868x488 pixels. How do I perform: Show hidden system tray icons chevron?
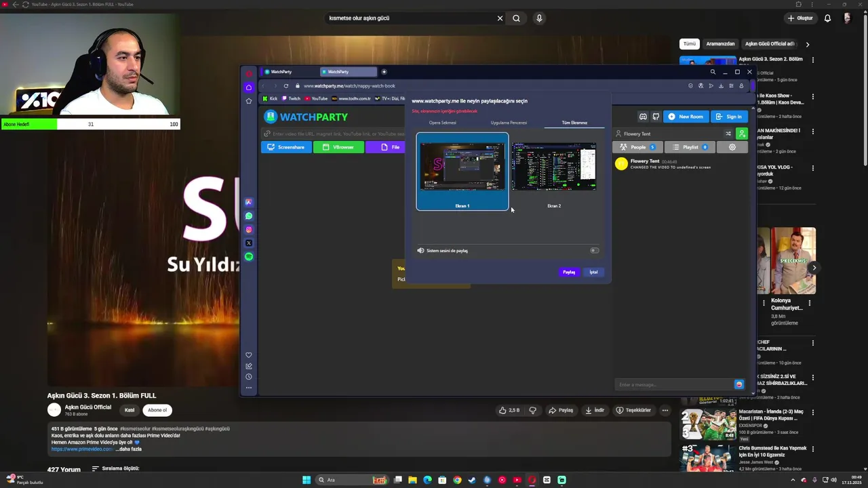(793, 480)
